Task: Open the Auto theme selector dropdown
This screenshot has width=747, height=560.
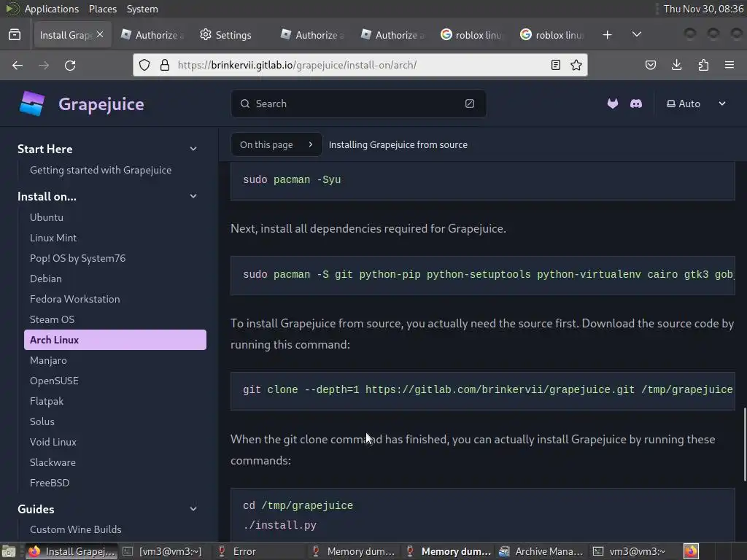Action: [x=696, y=104]
